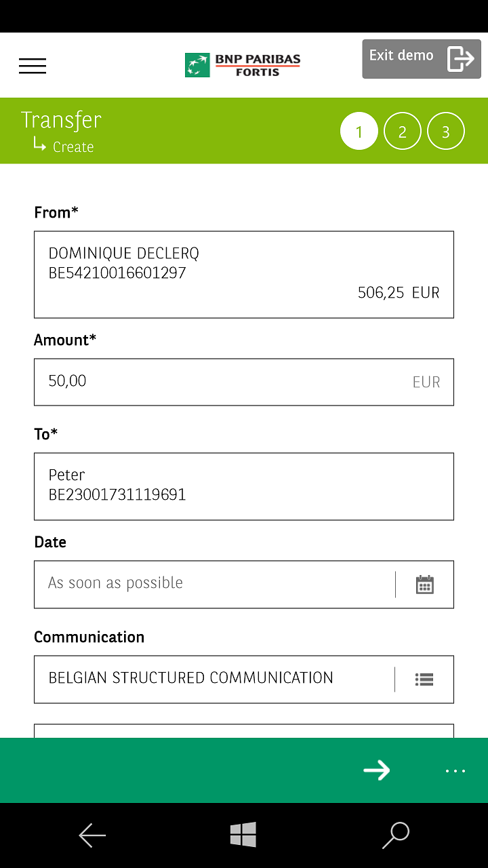Open the communication type list icon
Image resolution: width=488 pixels, height=868 pixels.
point(424,679)
